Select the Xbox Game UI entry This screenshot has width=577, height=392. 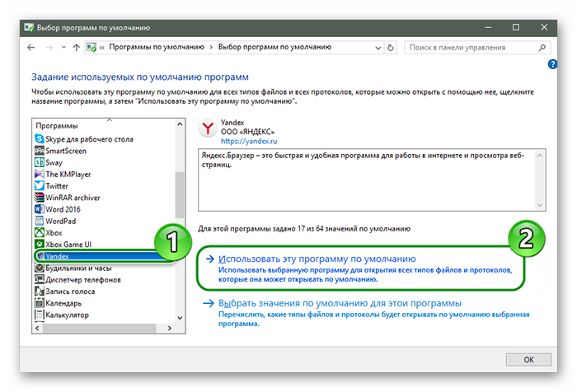[x=68, y=245]
